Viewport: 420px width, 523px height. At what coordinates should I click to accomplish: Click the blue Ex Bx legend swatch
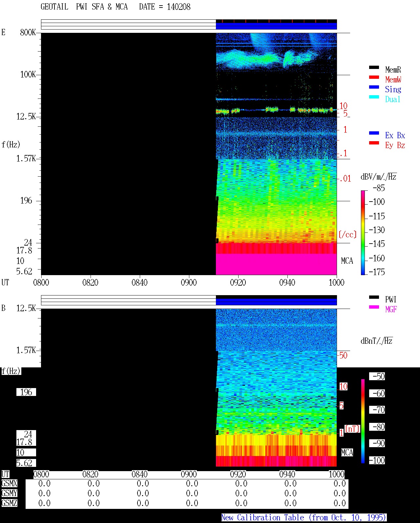click(x=374, y=133)
